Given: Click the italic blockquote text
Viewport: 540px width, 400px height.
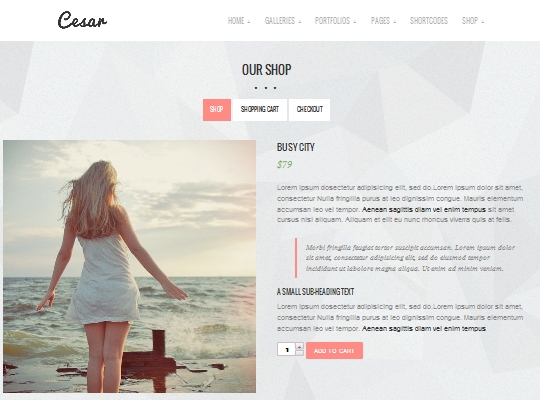Looking at the screenshot, I should click(x=410, y=258).
